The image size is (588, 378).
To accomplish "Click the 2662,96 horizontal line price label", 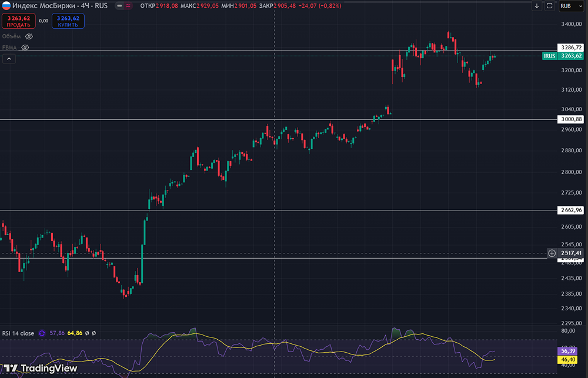I will pyautogui.click(x=572, y=210).
